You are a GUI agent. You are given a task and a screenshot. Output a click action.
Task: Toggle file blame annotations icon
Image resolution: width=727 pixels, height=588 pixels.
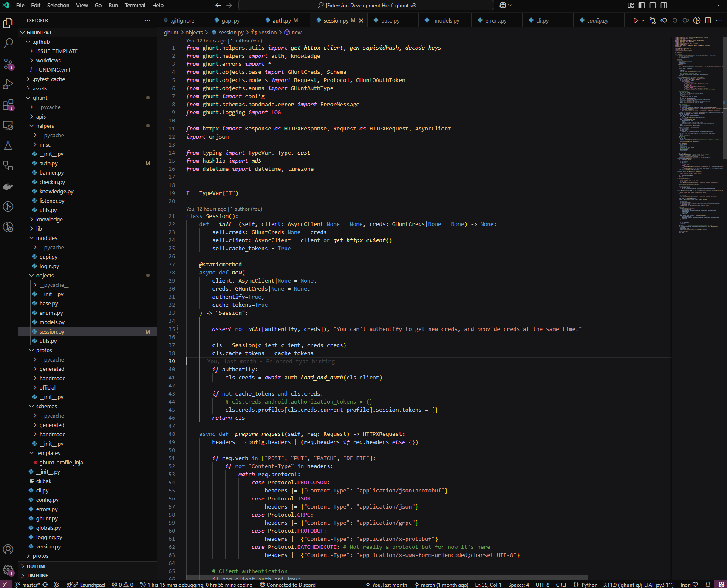(697, 20)
